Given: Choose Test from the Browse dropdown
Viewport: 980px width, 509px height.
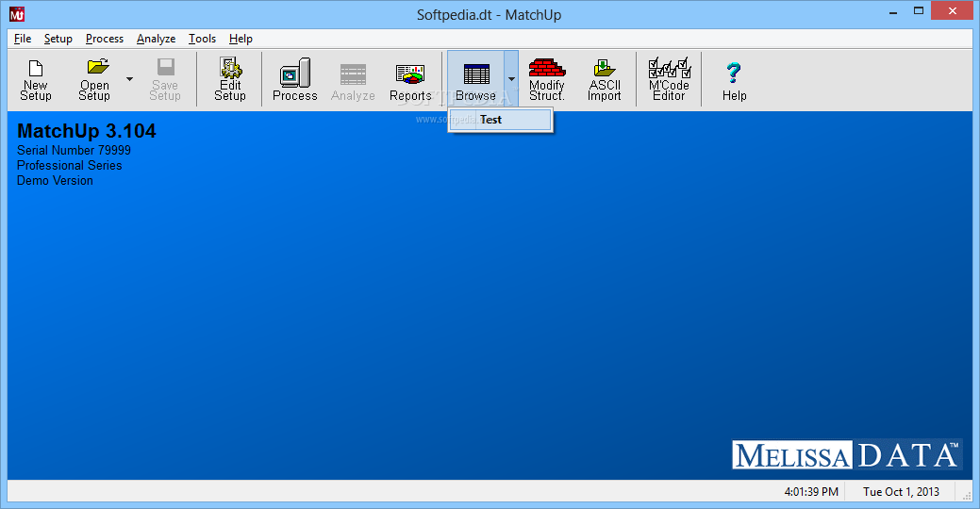Looking at the screenshot, I should pyautogui.click(x=500, y=120).
